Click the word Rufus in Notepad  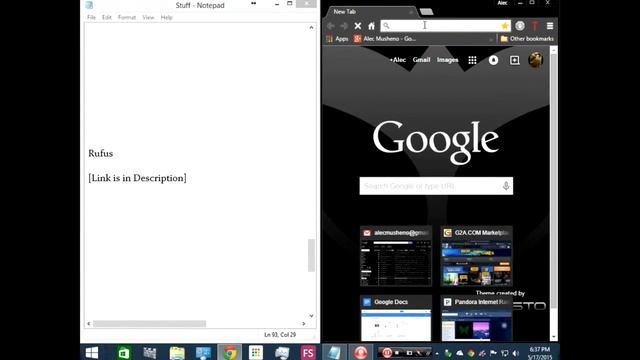100,154
